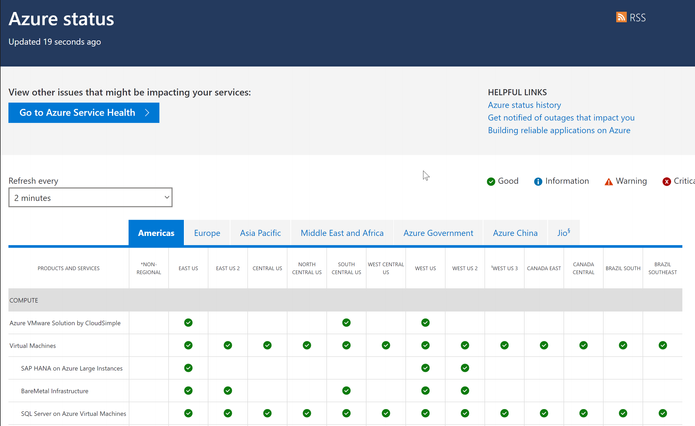
Task: Click Virtual Machines East US 2 status check
Action: (x=228, y=345)
